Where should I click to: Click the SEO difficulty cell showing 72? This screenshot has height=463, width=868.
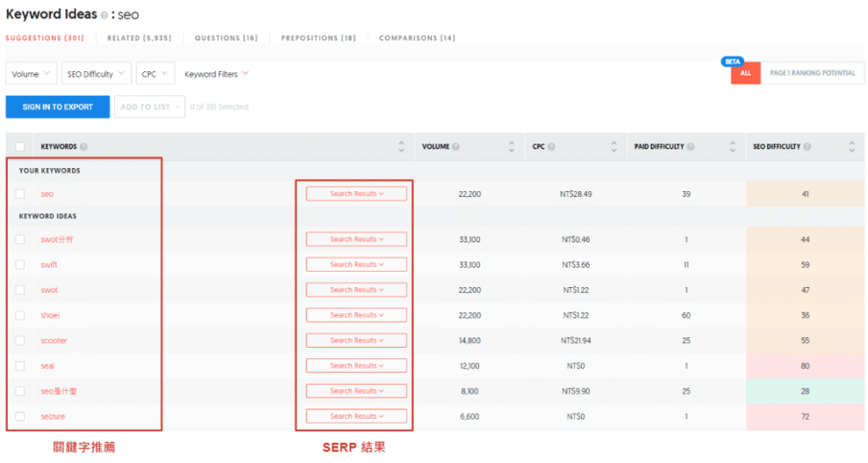[805, 417]
